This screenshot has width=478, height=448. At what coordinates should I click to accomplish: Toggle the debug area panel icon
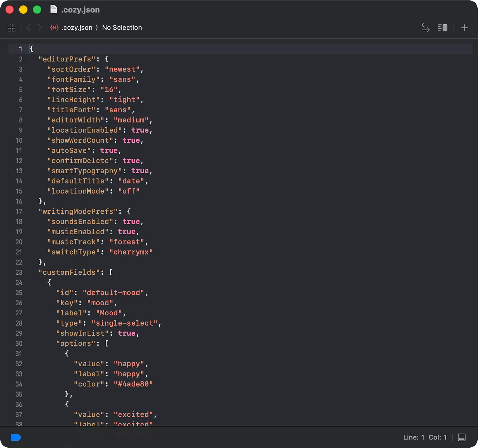pos(462,437)
